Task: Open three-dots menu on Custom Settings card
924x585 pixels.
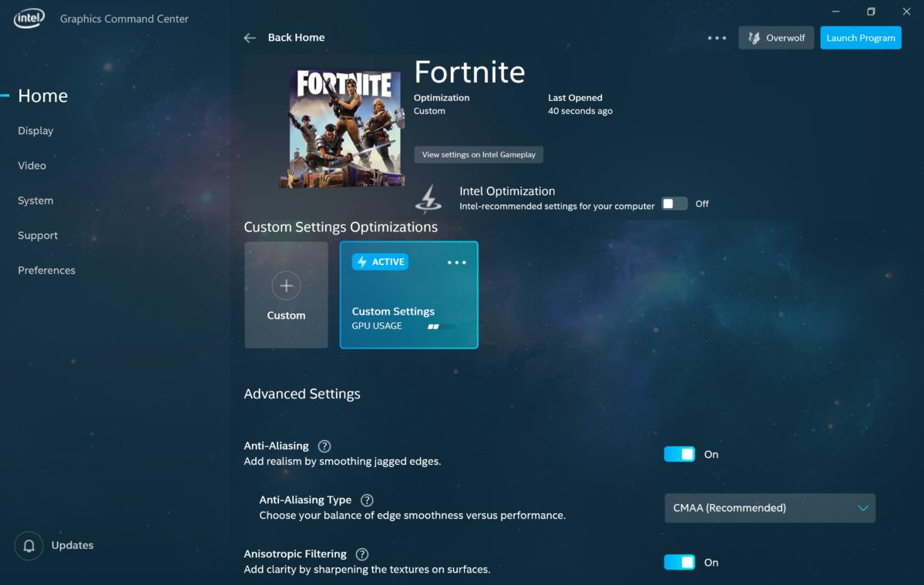Action: point(457,263)
